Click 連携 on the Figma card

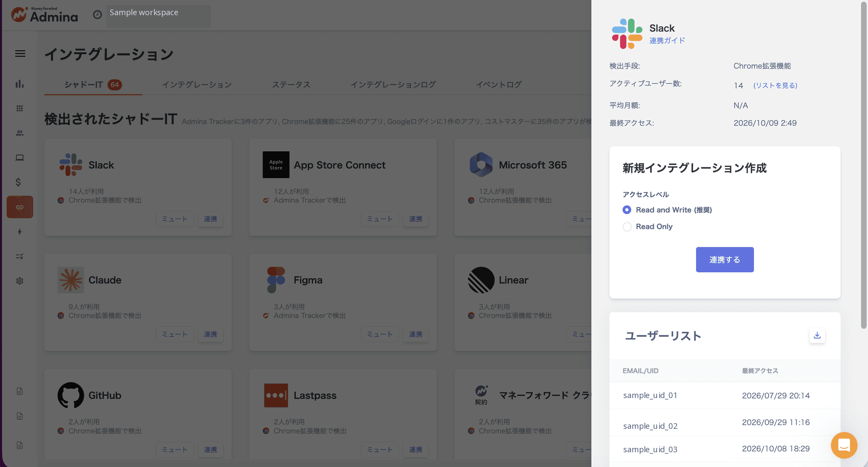point(416,334)
